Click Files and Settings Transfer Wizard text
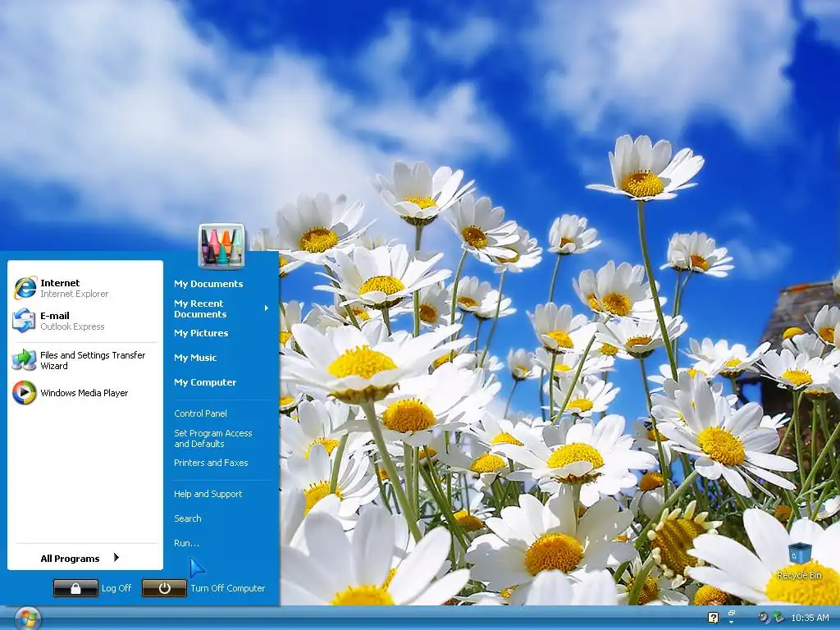840x630 pixels. tap(93, 361)
